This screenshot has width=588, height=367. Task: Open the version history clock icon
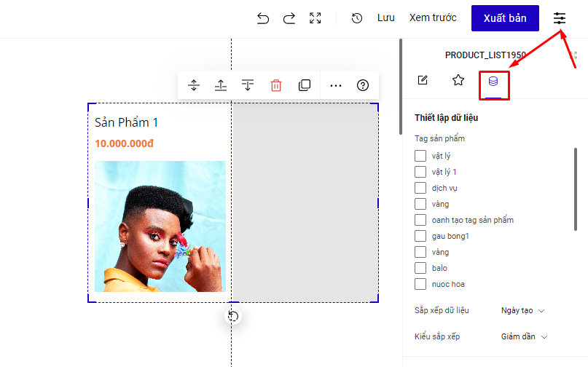tap(357, 18)
